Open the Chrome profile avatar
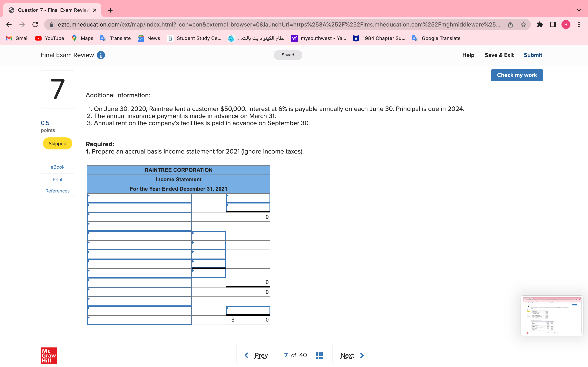This screenshot has width=588, height=367. point(566,24)
